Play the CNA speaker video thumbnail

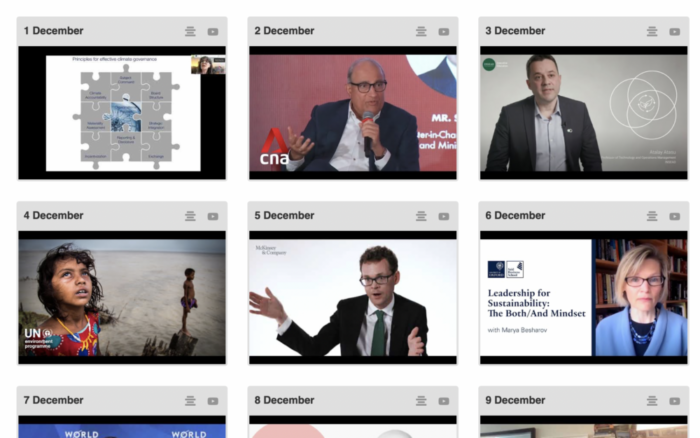tap(353, 113)
